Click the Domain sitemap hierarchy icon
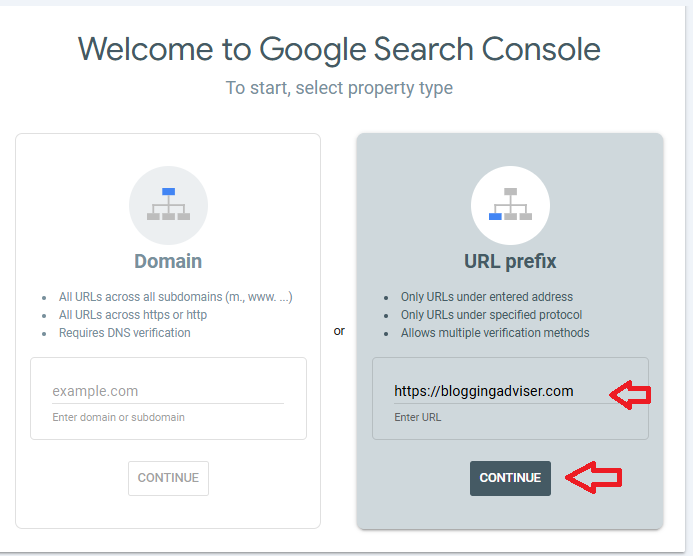The height and width of the screenshot is (556, 693). click(x=168, y=205)
